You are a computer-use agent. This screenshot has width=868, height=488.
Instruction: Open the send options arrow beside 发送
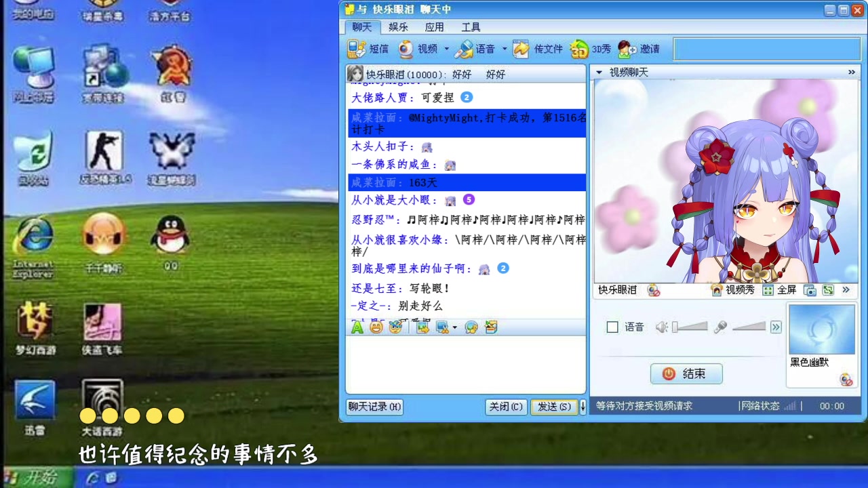point(582,407)
